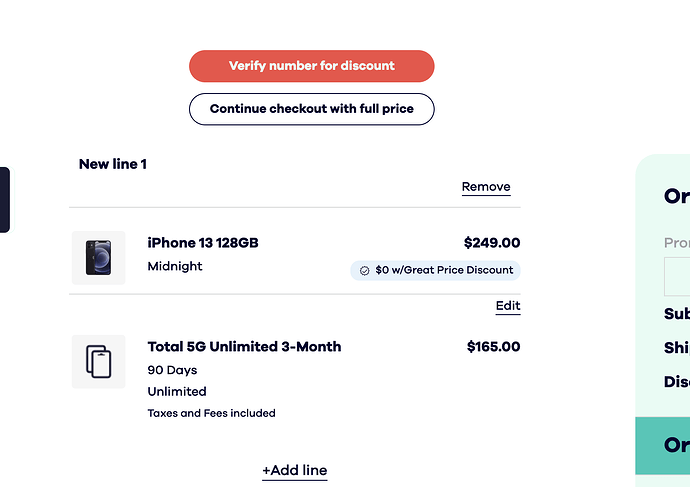Image resolution: width=690 pixels, height=487 pixels.
Task: Click the teal order total bar
Action: pyautogui.click(x=663, y=446)
